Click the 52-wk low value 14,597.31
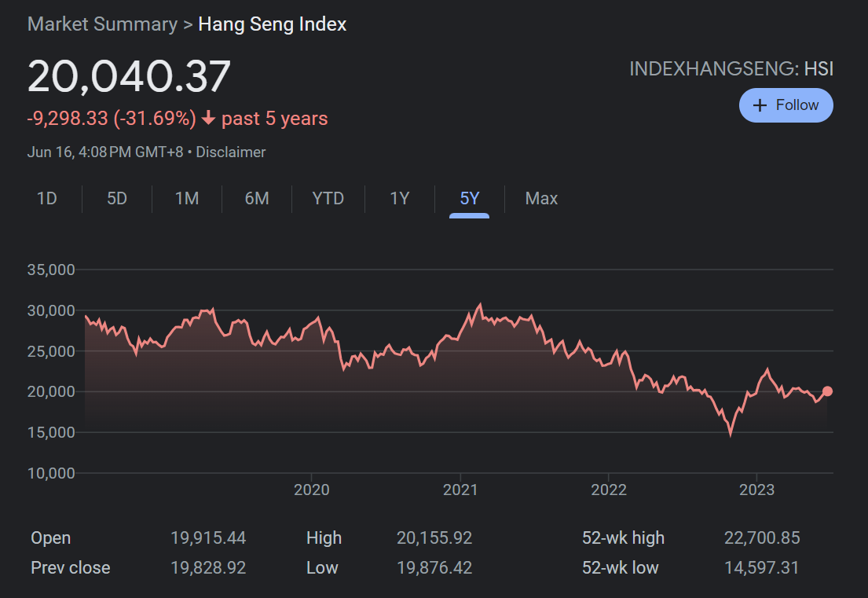The width and height of the screenshot is (868, 598). (762, 567)
